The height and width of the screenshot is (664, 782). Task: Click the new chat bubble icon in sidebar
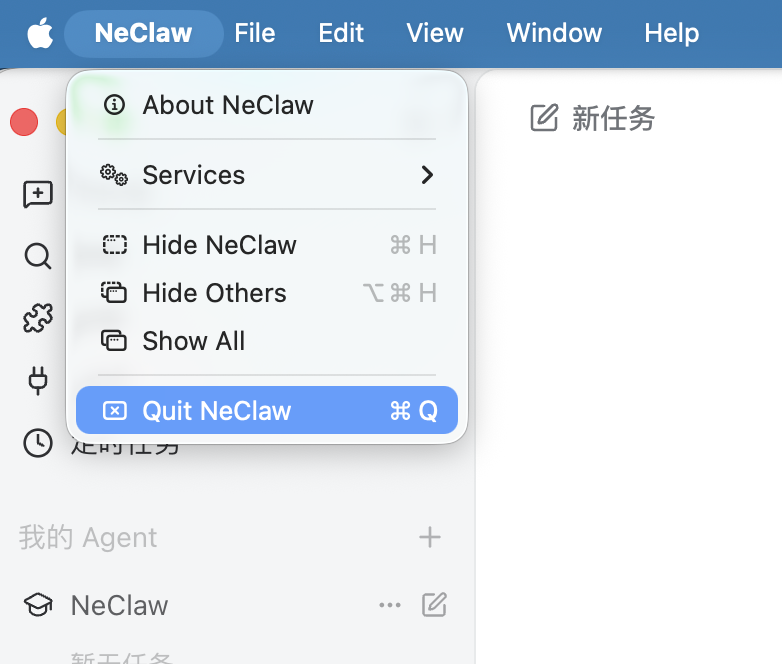[x=38, y=194]
